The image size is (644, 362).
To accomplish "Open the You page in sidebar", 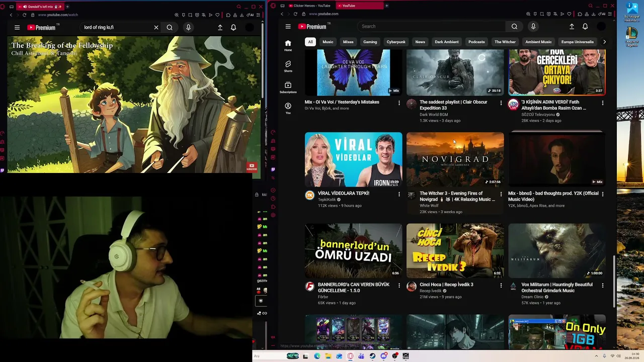I will click(288, 109).
